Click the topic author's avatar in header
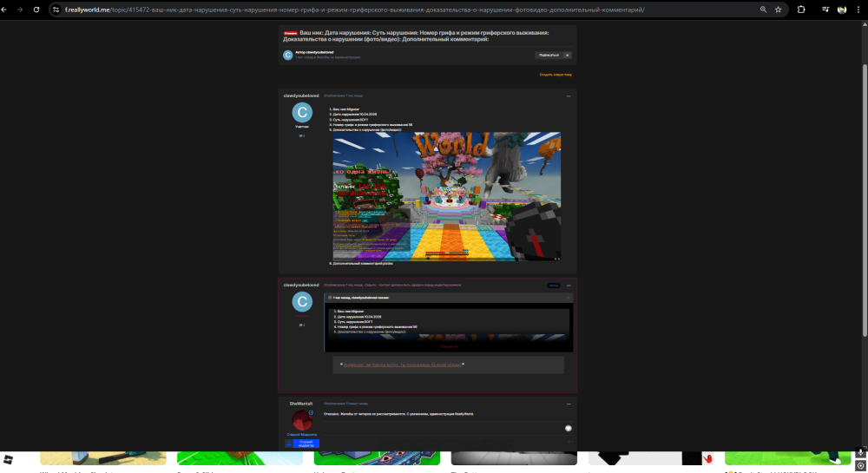The width and height of the screenshot is (868, 473). 288,55
